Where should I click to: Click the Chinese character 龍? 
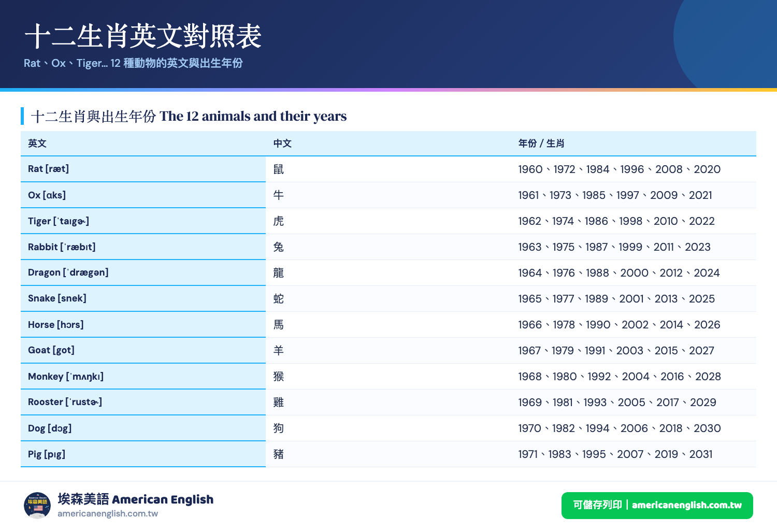click(x=279, y=273)
